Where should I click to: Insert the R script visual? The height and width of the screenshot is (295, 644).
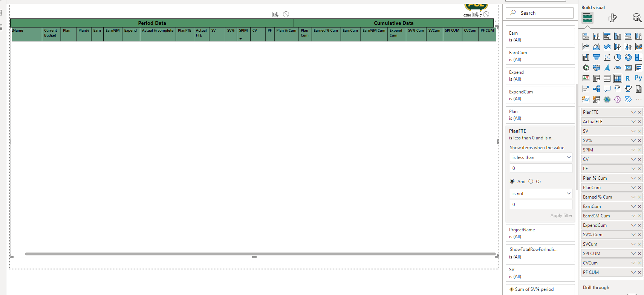pyautogui.click(x=628, y=79)
